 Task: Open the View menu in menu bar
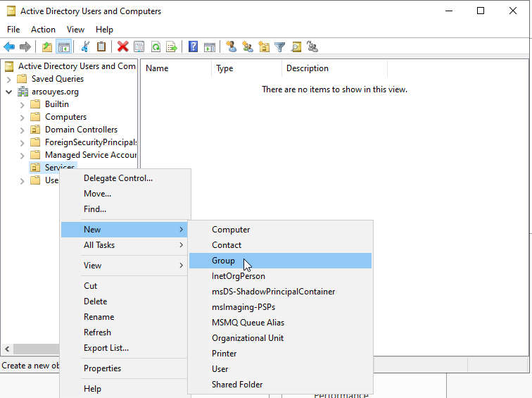click(x=75, y=30)
